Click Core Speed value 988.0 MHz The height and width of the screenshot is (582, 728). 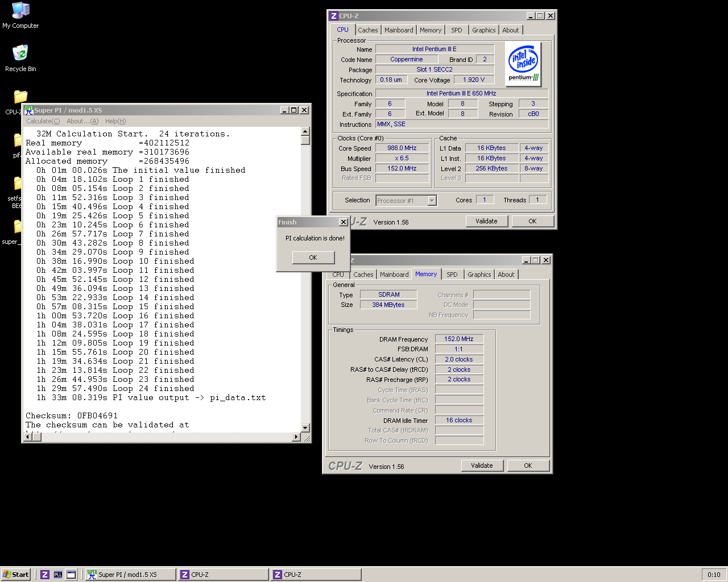click(402, 148)
